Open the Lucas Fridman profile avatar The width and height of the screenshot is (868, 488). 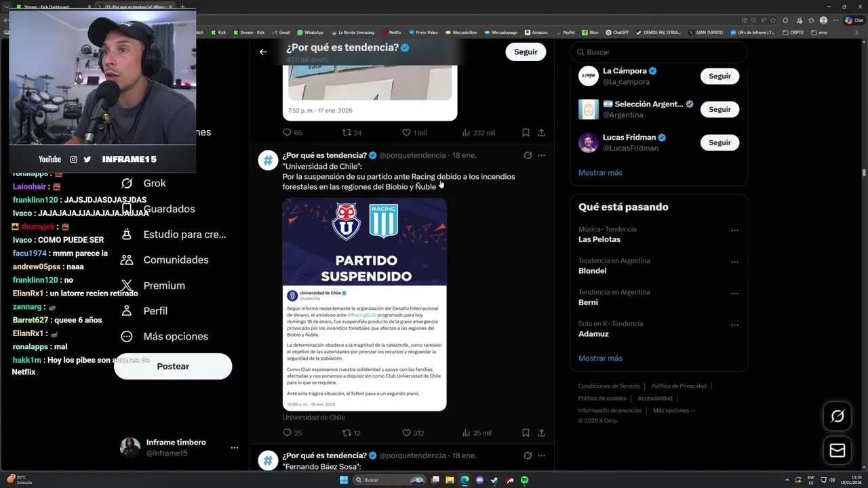(588, 142)
